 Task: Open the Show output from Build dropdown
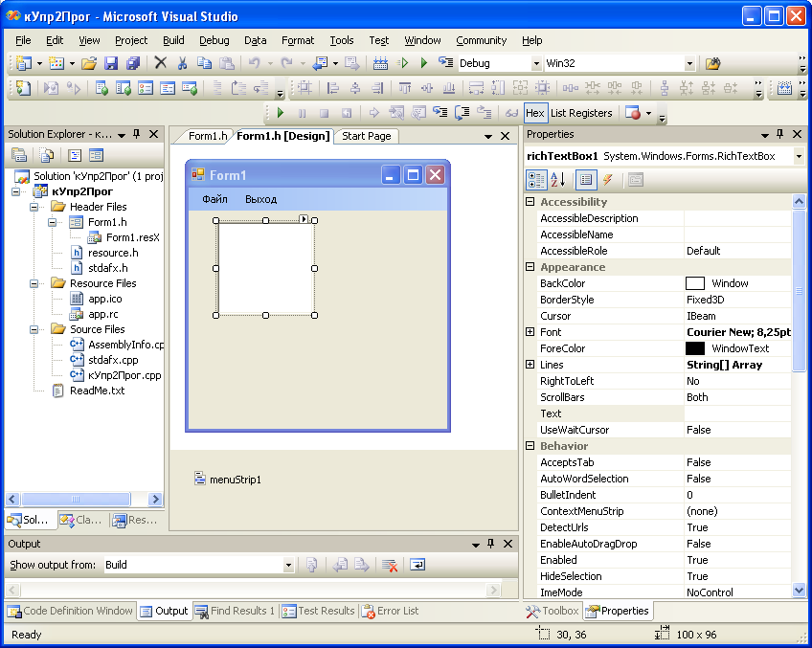click(x=288, y=565)
